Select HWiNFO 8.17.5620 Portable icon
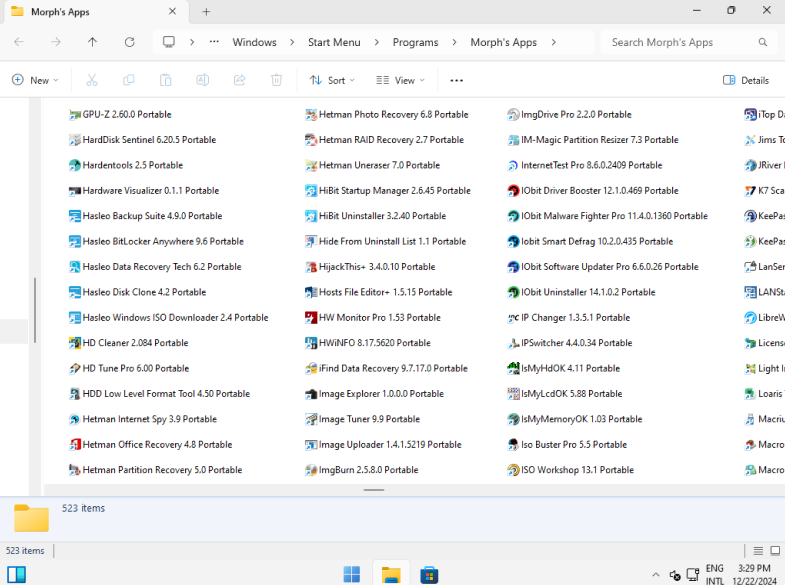The height and width of the screenshot is (585, 785). (311, 343)
